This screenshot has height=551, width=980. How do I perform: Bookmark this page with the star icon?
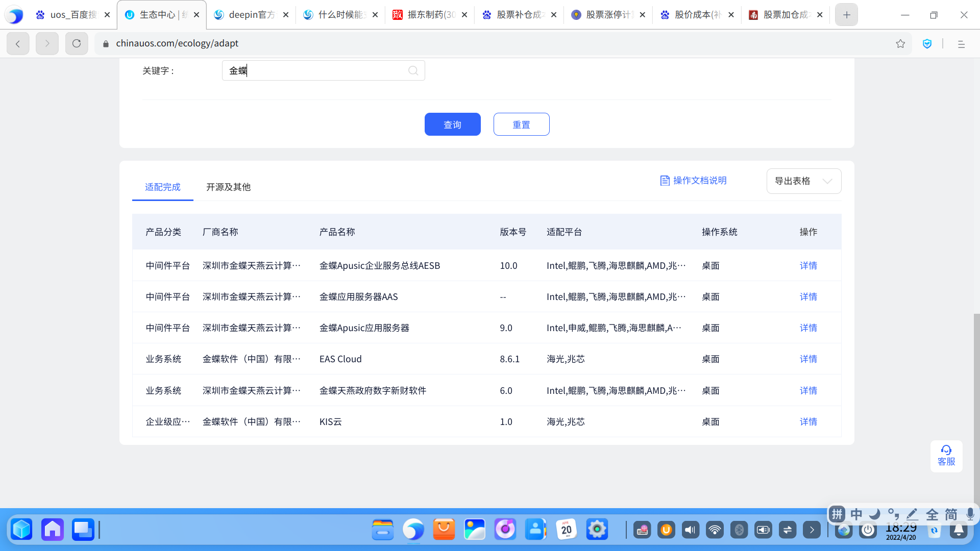[900, 44]
